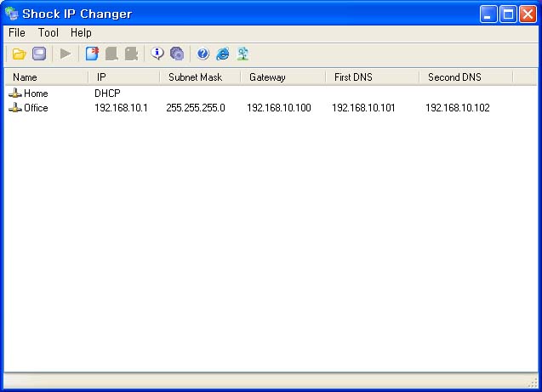Open settings via the gear toolbar icon
Image resolution: width=542 pixels, height=392 pixels.
click(x=177, y=54)
